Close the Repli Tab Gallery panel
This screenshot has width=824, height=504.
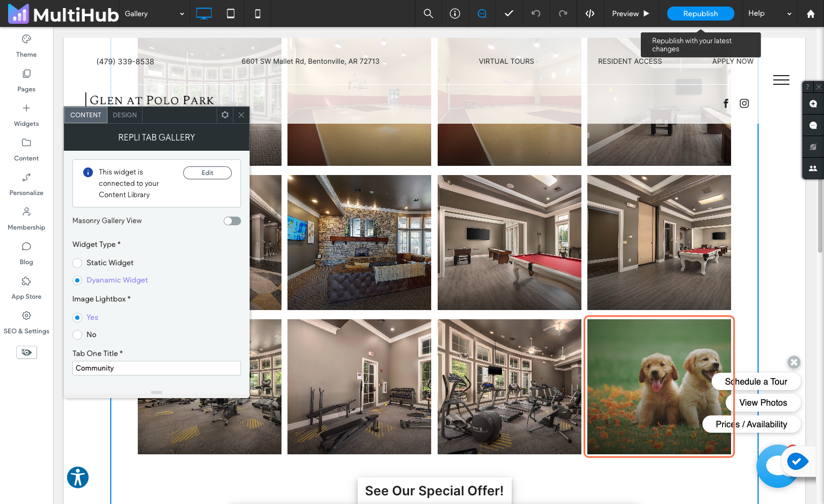pos(242,115)
